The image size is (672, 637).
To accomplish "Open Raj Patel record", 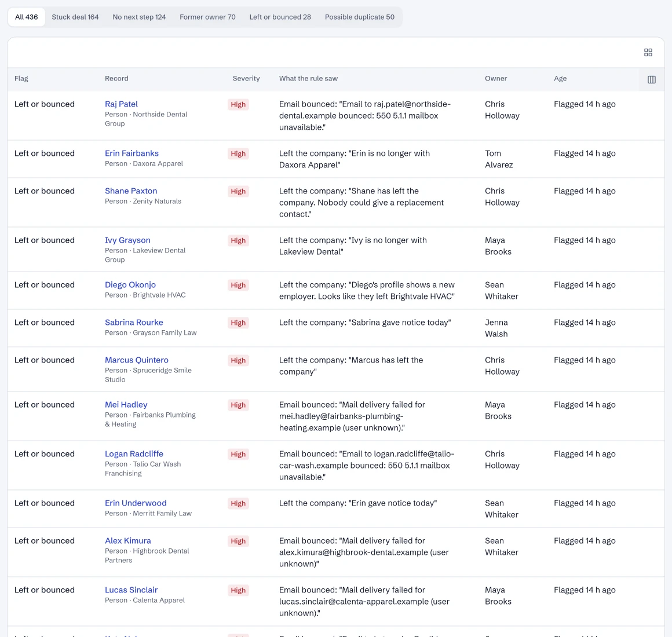I will click(x=121, y=104).
